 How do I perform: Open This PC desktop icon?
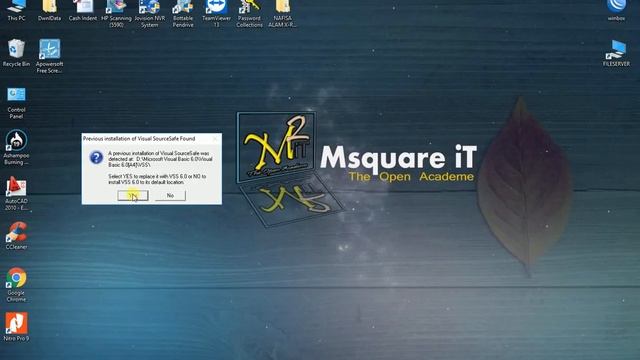[x=16, y=10]
